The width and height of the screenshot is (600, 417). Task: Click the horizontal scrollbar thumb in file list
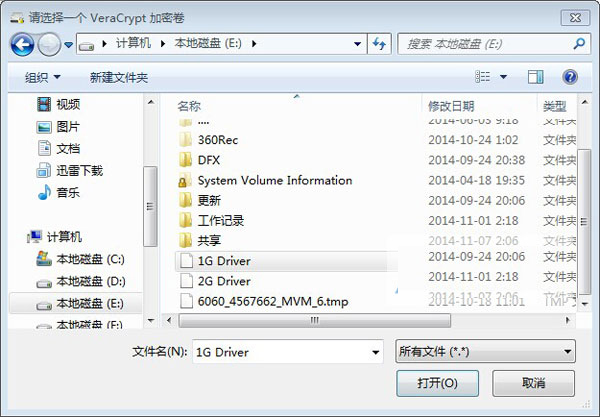tap(315, 320)
